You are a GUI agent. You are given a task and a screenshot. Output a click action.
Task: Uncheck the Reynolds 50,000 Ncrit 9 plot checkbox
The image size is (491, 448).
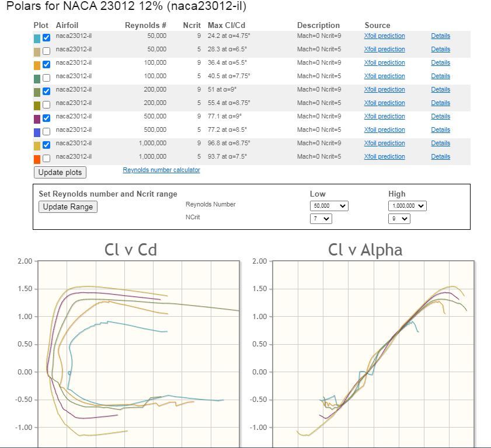[x=46, y=37]
